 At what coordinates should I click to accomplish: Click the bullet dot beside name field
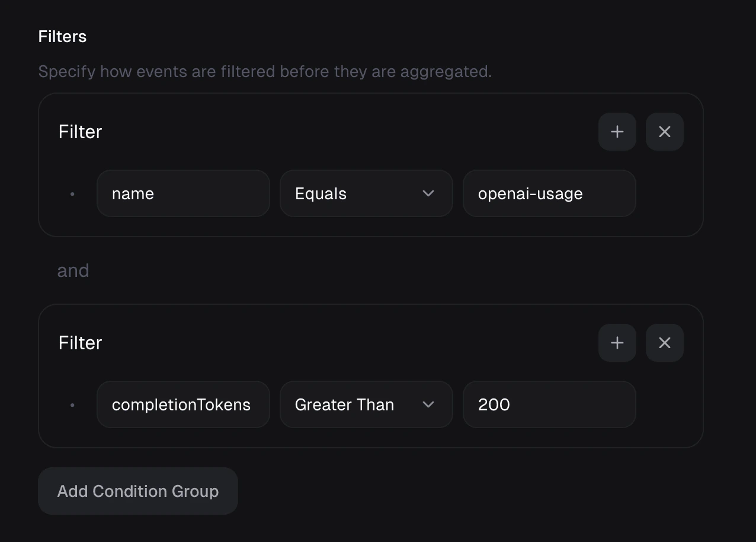(x=72, y=194)
